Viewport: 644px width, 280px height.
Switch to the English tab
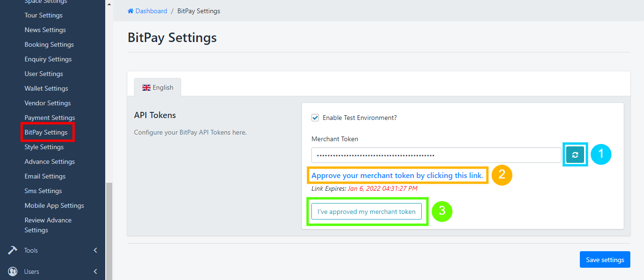click(x=158, y=87)
